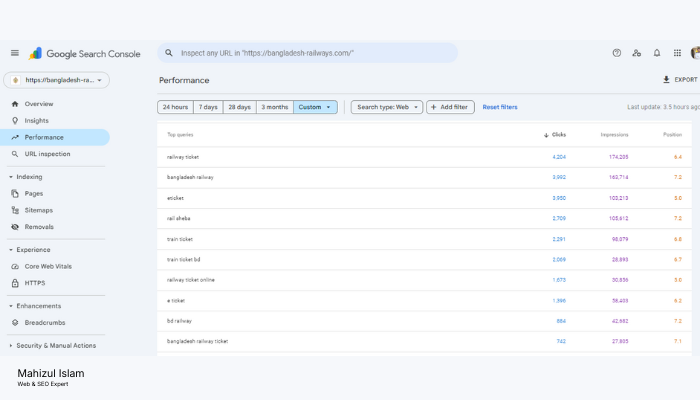Click Reset filters link
This screenshot has width=700, height=400.
pyautogui.click(x=500, y=107)
